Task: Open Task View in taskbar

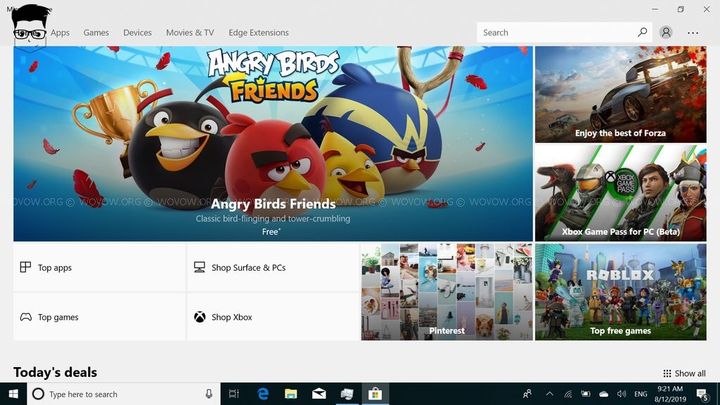Action: (x=234, y=394)
